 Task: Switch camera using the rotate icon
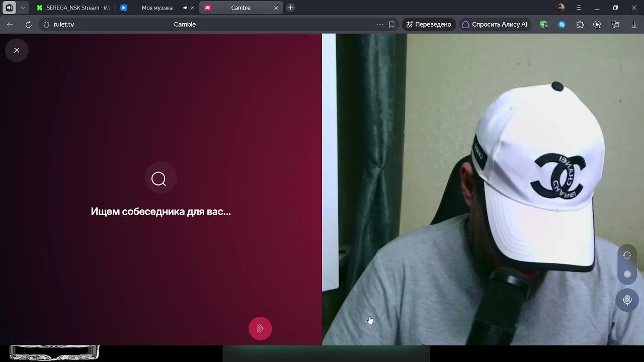627,255
